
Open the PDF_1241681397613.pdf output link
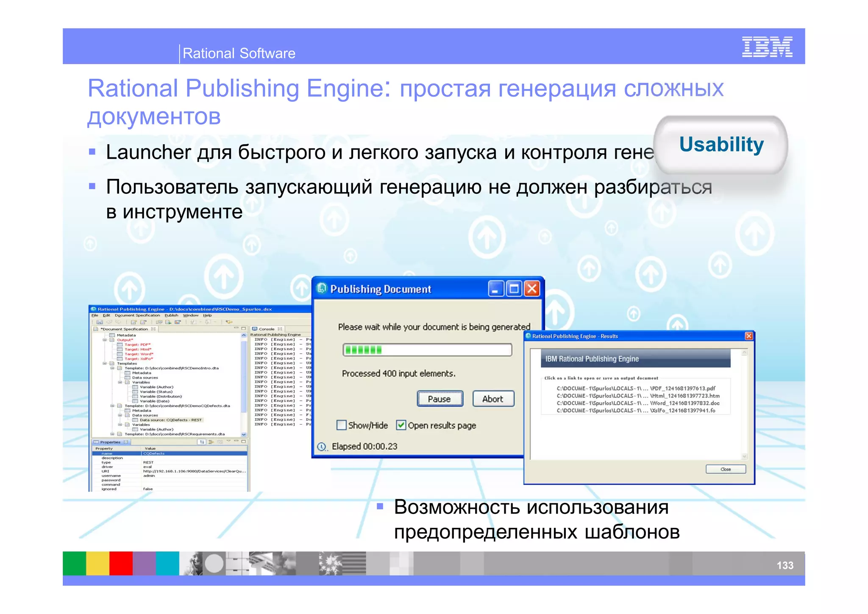pyautogui.click(x=636, y=388)
